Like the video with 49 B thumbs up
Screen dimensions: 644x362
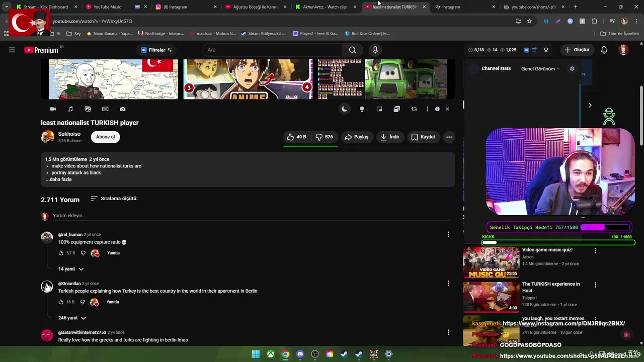(297, 137)
